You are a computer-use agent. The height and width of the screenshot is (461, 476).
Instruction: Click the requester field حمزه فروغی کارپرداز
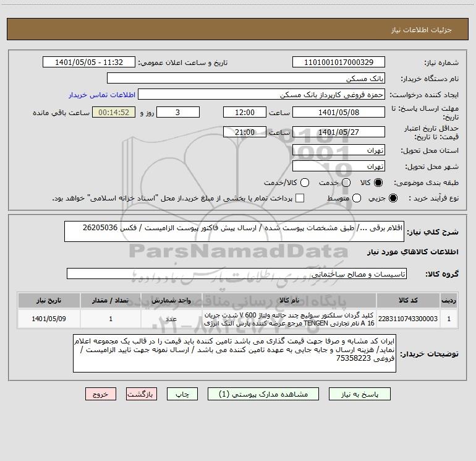(x=261, y=95)
